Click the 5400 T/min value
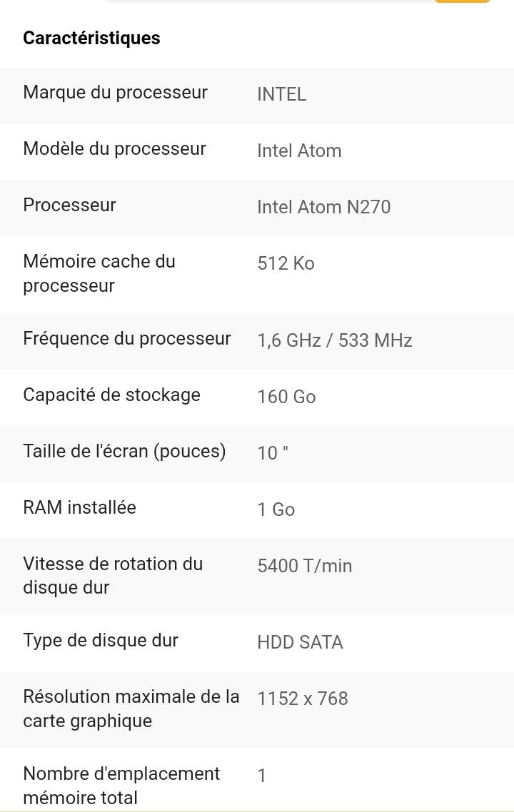 [305, 566]
